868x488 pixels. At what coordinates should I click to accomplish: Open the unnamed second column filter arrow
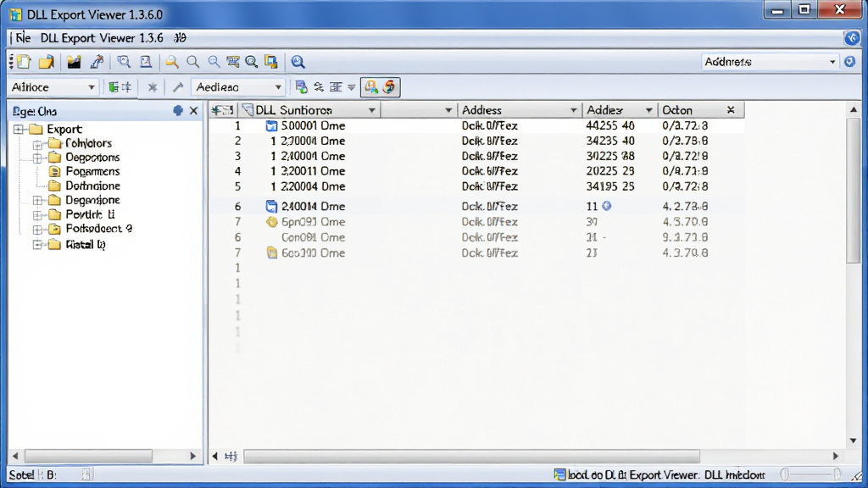pos(448,110)
